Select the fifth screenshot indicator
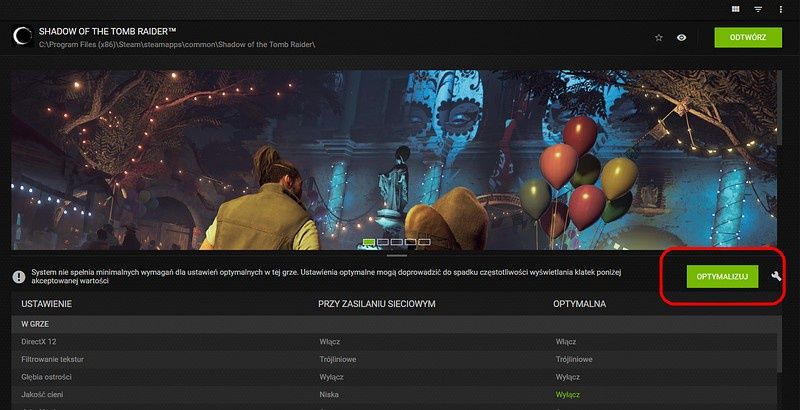Viewport: 800px width, 410px height. tap(424, 242)
